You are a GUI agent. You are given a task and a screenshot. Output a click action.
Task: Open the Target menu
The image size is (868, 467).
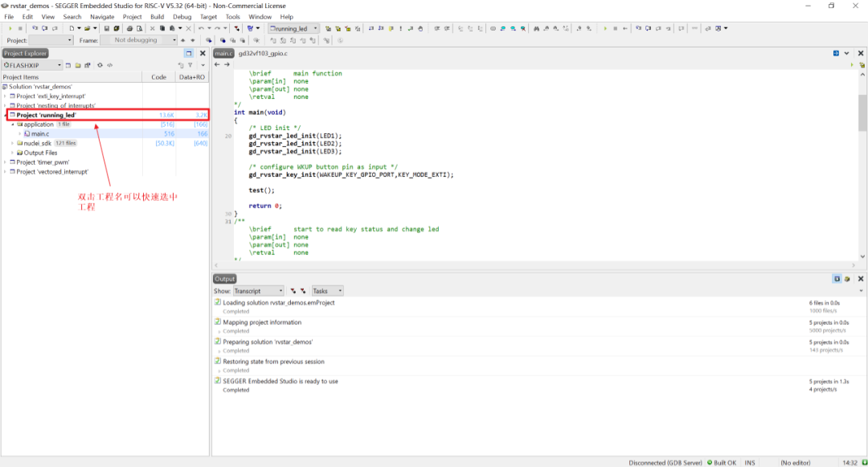coord(209,17)
